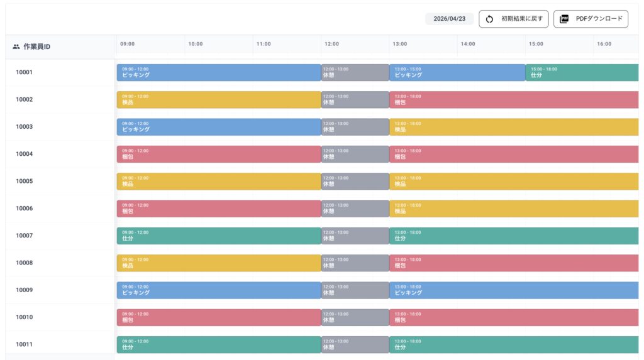Screen dimensions: 644x360
Task: Click the PDFダウンロード button
Action: [591, 19]
